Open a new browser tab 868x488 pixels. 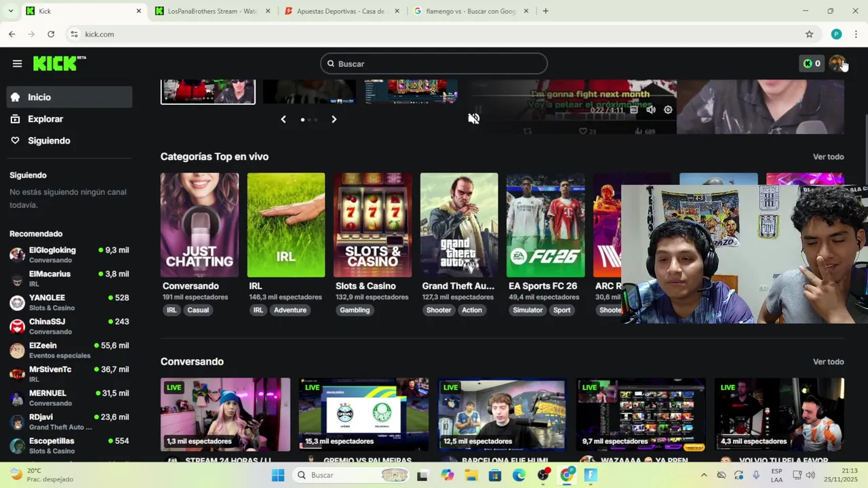[545, 11]
